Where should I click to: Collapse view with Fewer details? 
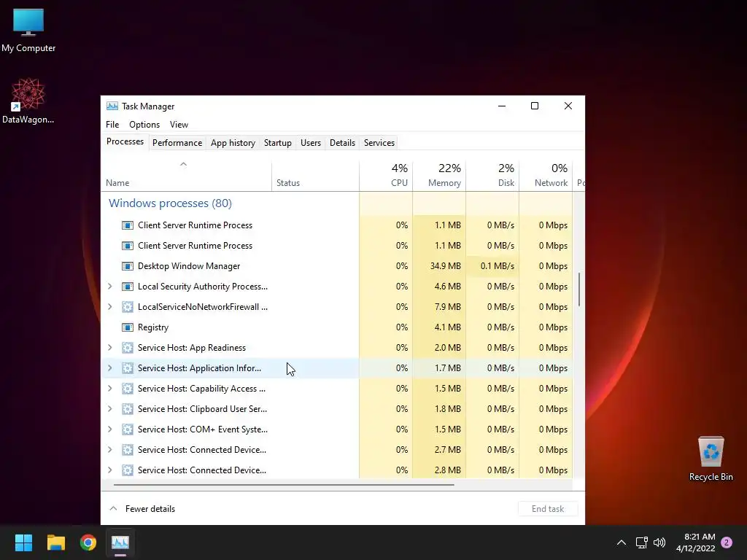[142, 508]
